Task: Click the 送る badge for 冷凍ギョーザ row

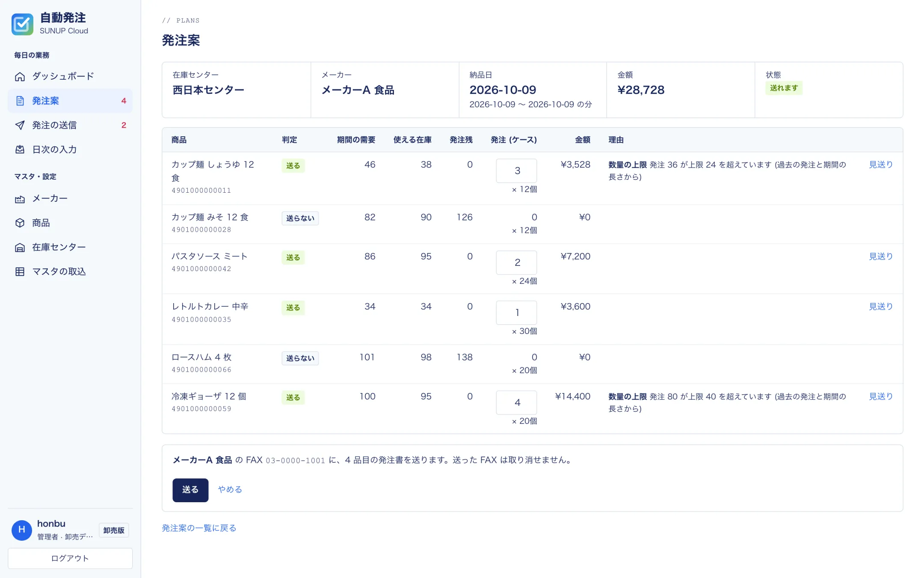Action: [293, 397]
